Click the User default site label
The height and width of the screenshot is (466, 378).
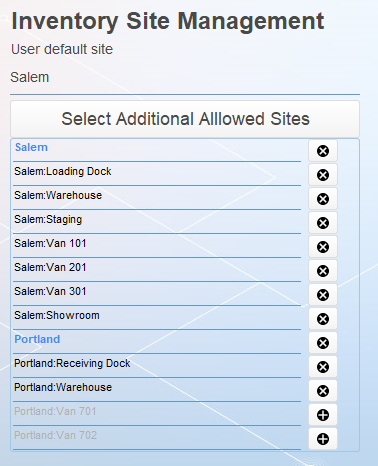tap(62, 49)
